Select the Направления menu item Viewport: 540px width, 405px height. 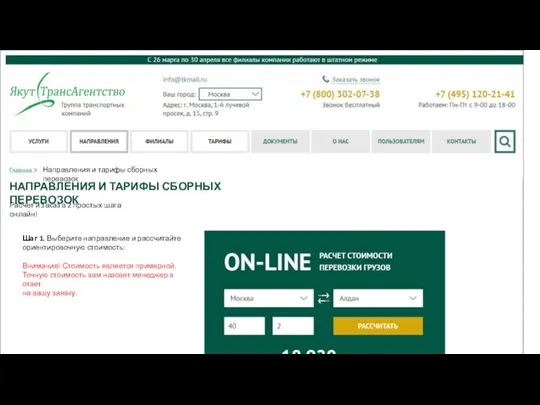pos(99,141)
